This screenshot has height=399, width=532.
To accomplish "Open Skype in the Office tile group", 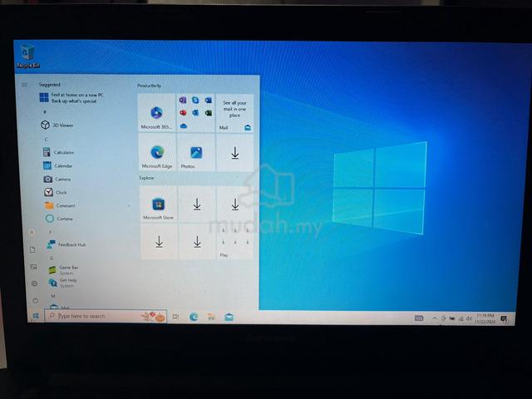I will pyautogui.click(x=195, y=100).
